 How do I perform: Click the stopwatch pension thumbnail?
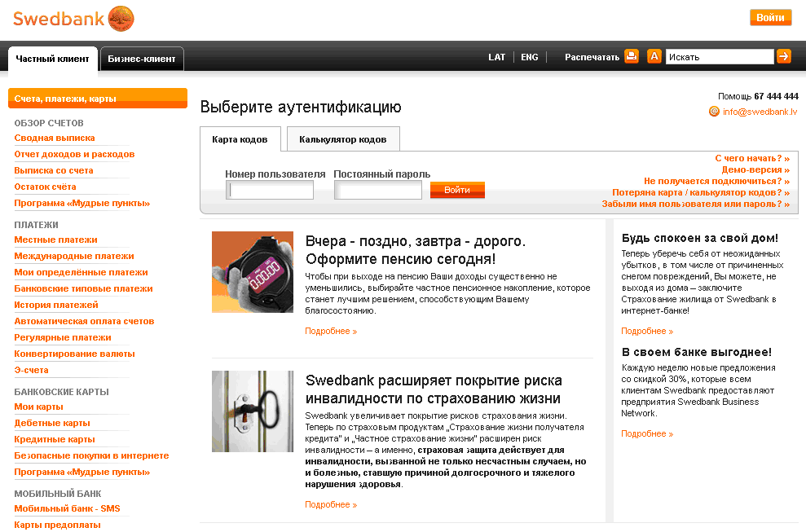click(253, 272)
